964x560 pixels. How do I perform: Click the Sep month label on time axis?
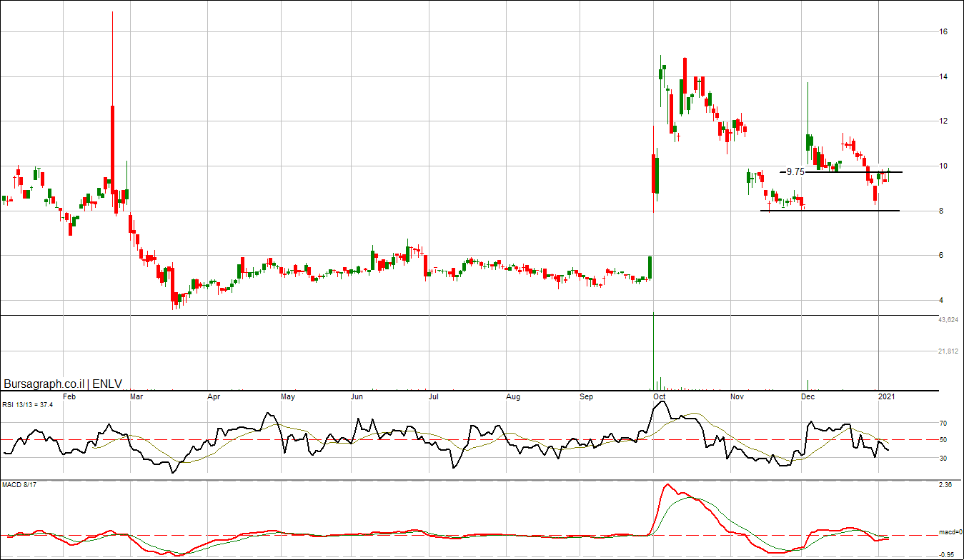pos(586,395)
